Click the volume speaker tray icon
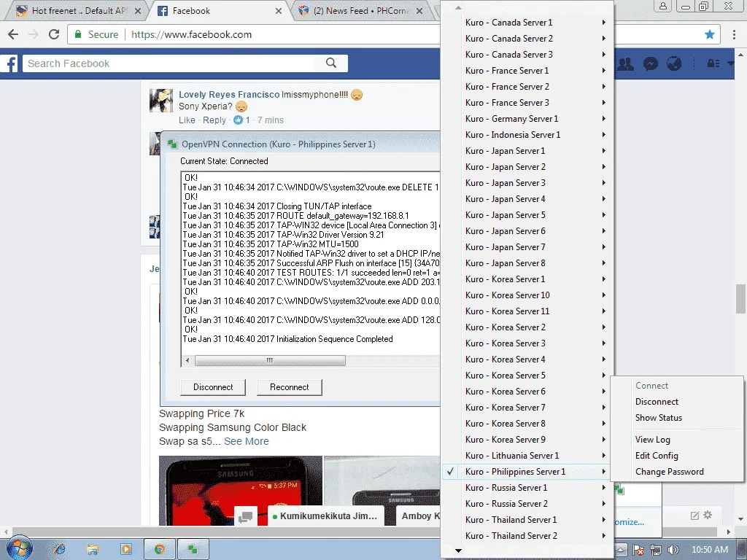 click(x=673, y=550)
